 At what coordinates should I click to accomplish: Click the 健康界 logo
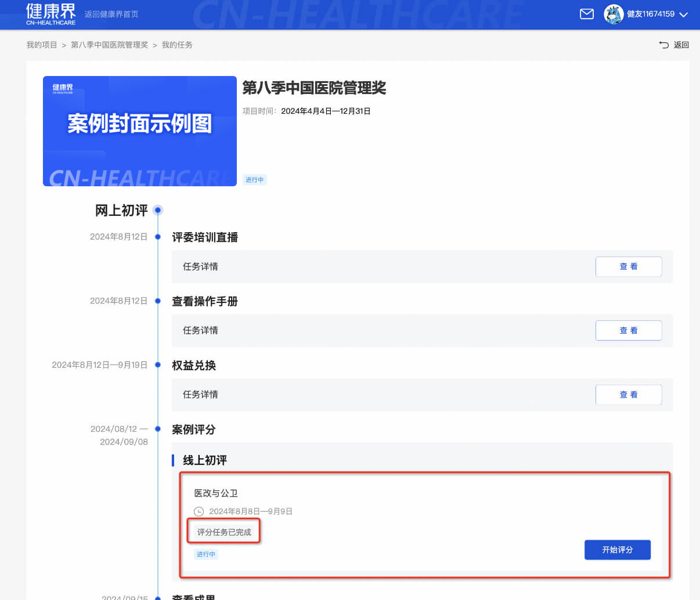pos(50,14)
